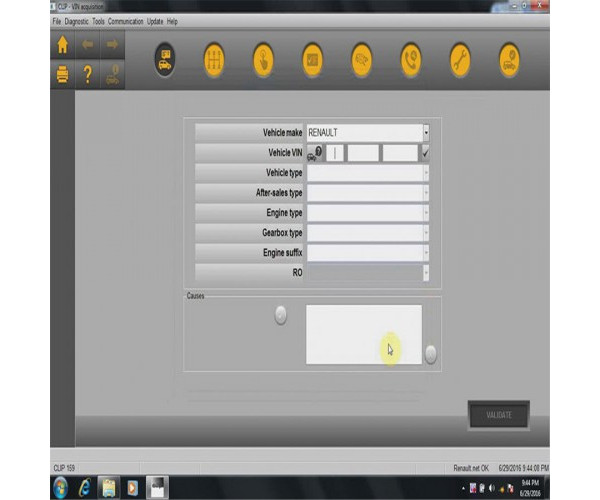This screenshot has height=500, width=600.
Task: Click the back arrow navigation icon
Action: click(x=87, y=45)
